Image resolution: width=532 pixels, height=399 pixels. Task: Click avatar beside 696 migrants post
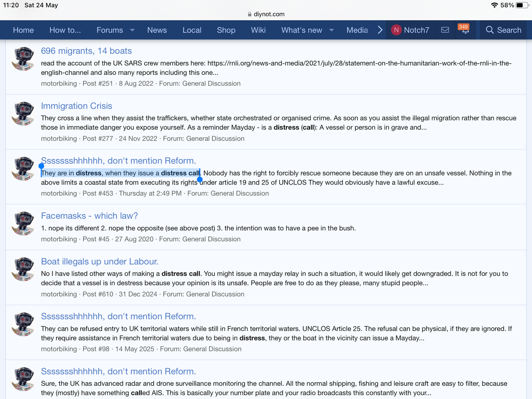[23, 59]
